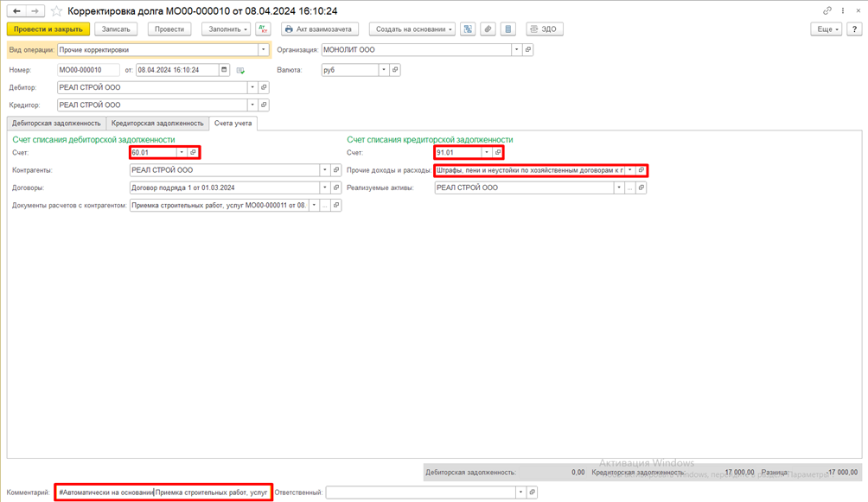Switch to Кредиторская задолженность tab
868x502 pixels.
click(157, 124)
